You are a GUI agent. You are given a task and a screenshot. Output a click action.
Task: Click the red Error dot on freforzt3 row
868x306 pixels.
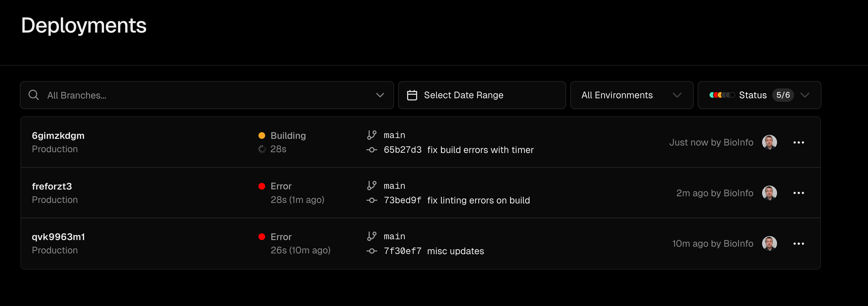pos(262,186)
